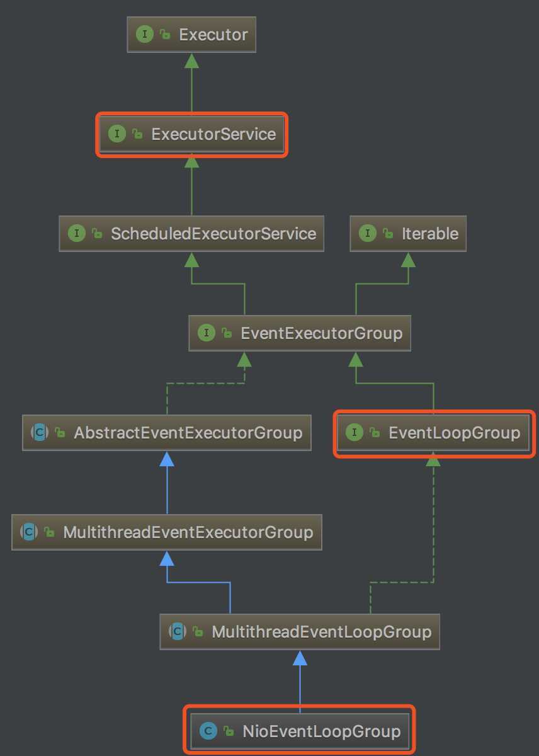Click the public lock icon beside MultithreadEventLoopGroup
Screen dimensions: 539x756
(197, 632)
